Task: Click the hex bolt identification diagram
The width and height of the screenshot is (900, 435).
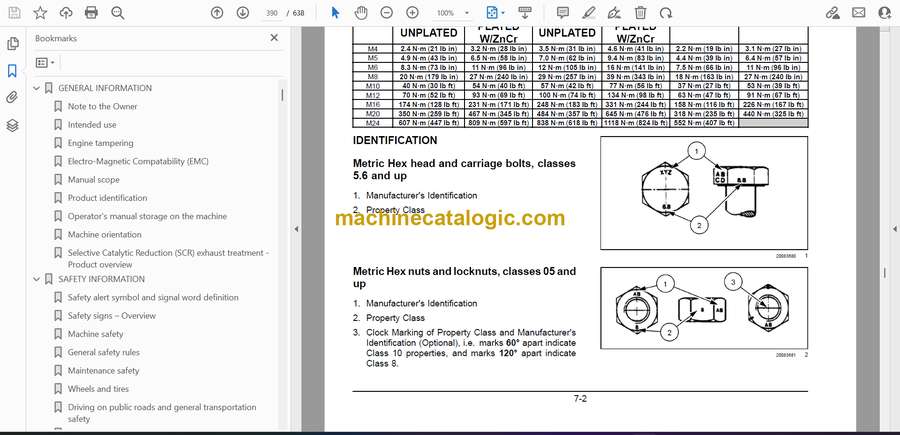Action: tap(704, 193)
